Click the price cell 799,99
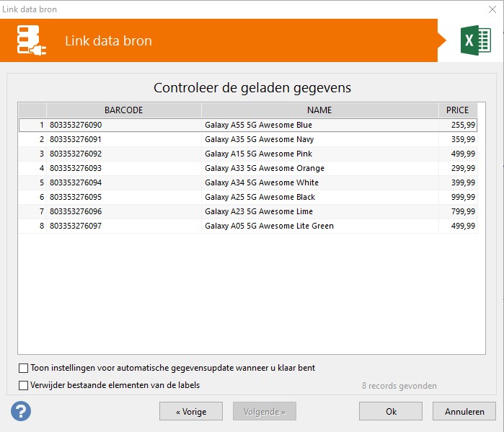 tap(458, 212)
